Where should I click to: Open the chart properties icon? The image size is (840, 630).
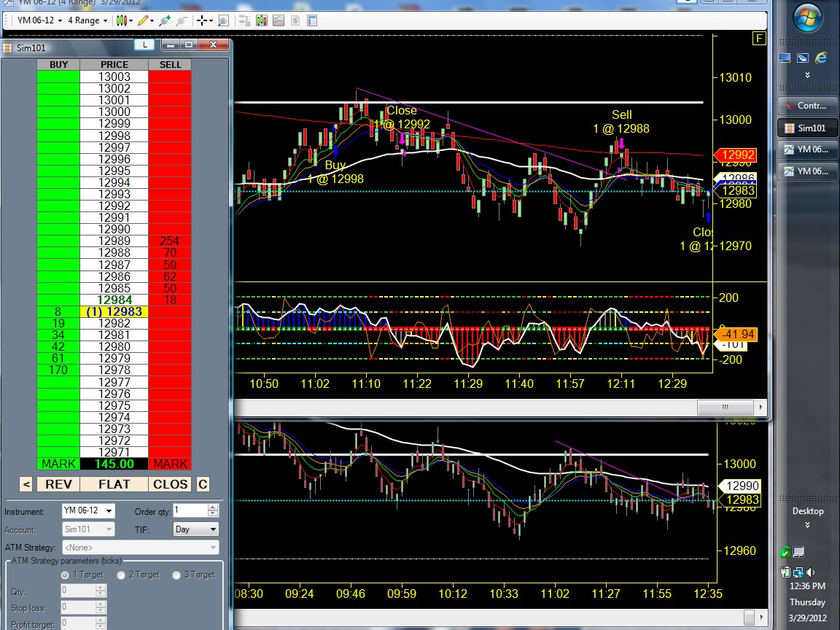point(312,20)
